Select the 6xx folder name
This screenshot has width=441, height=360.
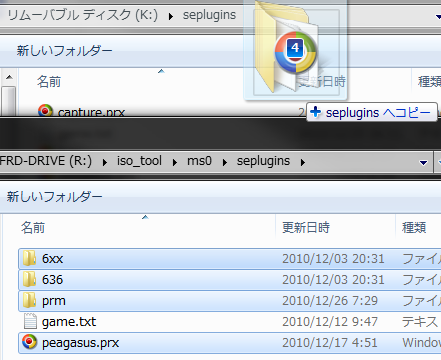point(52,259)
